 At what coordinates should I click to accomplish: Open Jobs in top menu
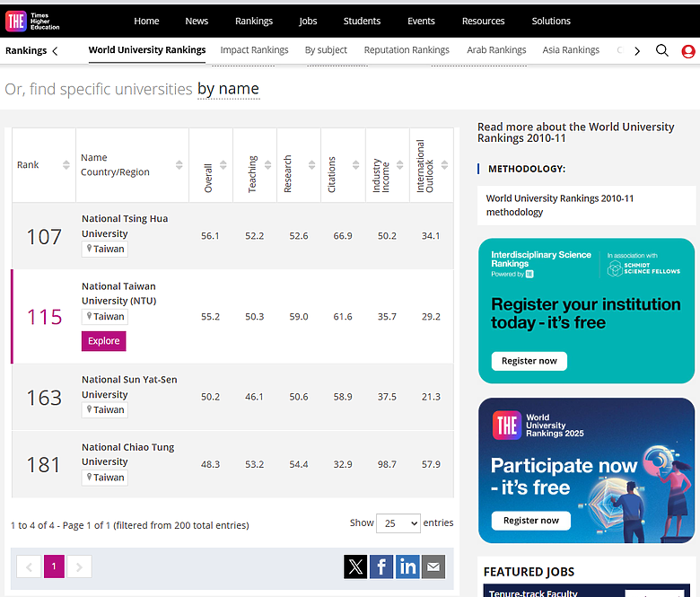point(308,21)
